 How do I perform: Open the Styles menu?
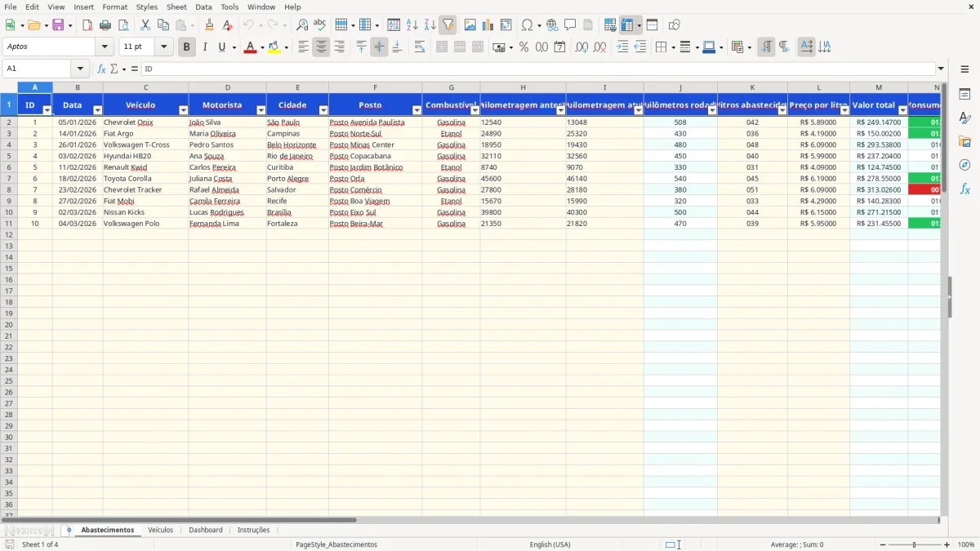click(147, 7)
